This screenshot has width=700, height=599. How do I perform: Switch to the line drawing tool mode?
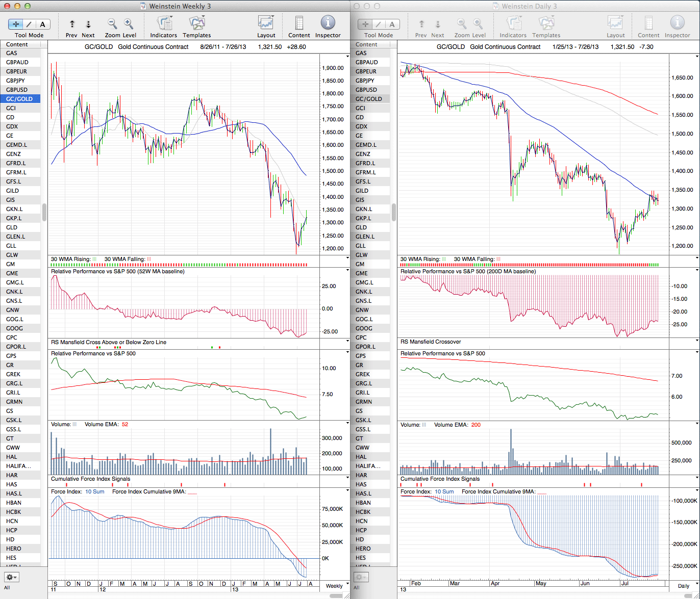click(30, 24)
